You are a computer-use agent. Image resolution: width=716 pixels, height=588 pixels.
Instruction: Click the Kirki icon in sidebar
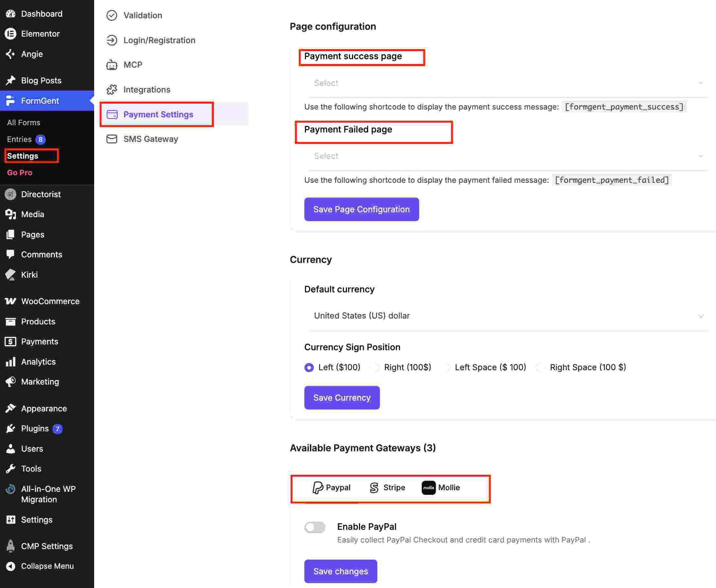(10, 275)
